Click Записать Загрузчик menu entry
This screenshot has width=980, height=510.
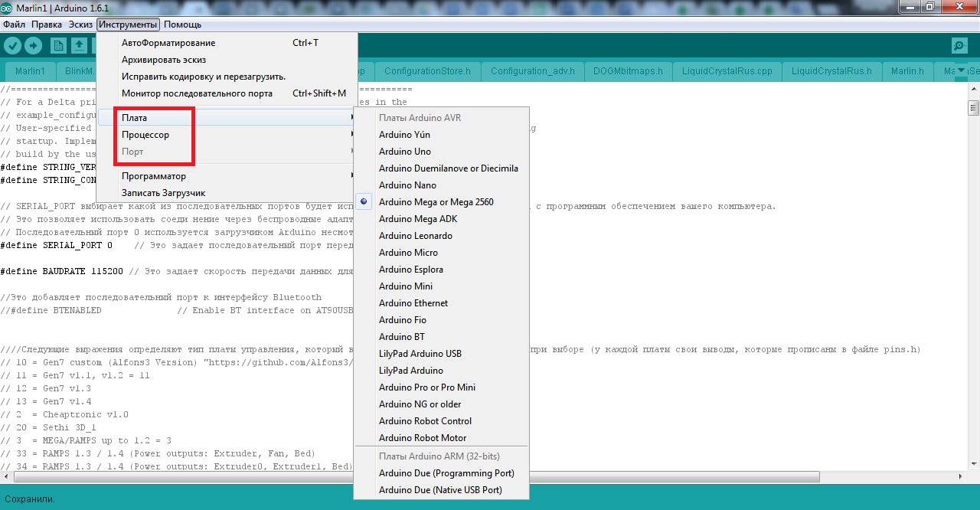click(x=227, y=193)
